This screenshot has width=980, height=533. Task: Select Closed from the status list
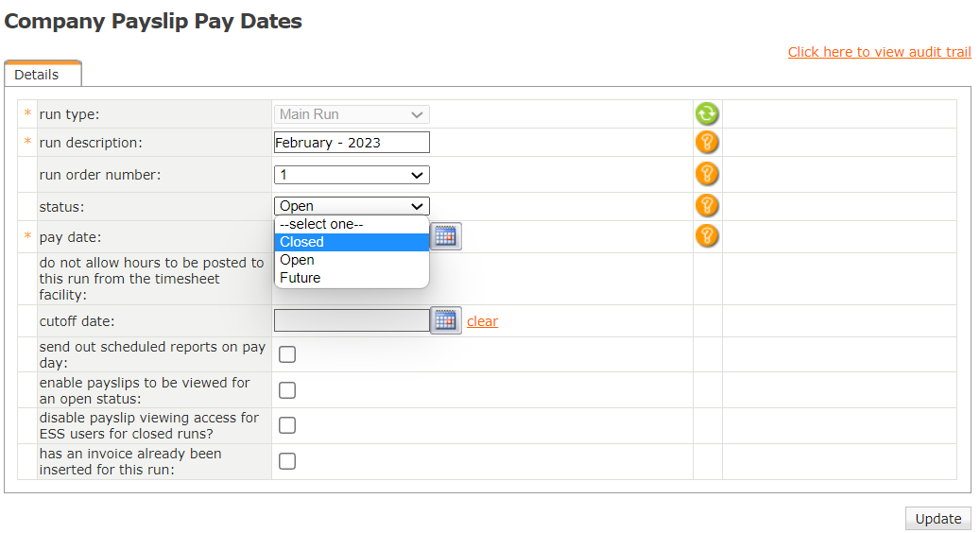click(352, 242)
